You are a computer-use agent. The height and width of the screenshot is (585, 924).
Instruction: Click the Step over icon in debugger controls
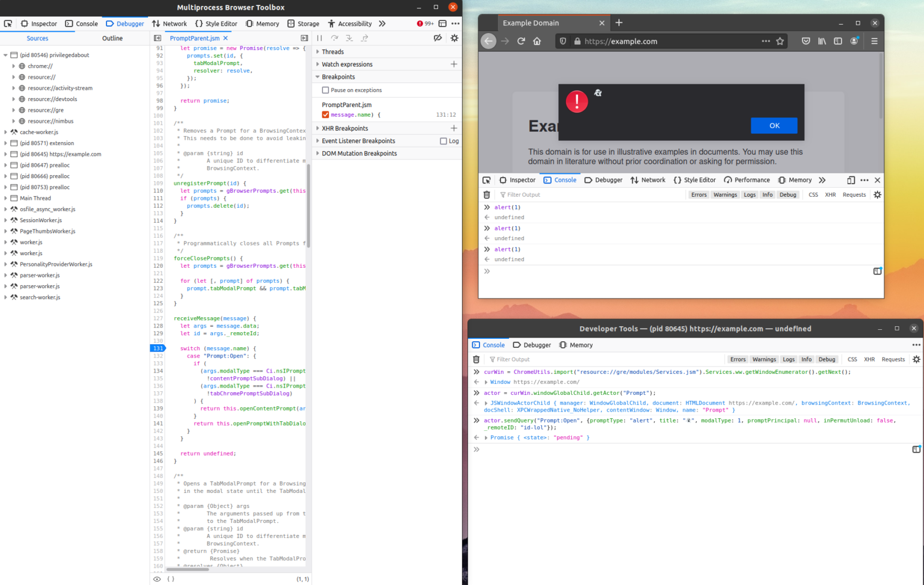click(x=334, y=37)
